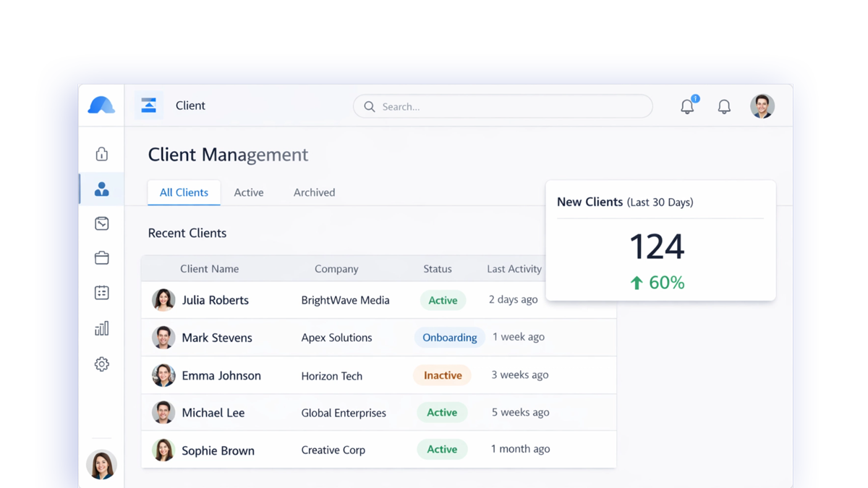868x488 pixels.
Task: Open the user profile avatar in header
Action: (762, 106)
